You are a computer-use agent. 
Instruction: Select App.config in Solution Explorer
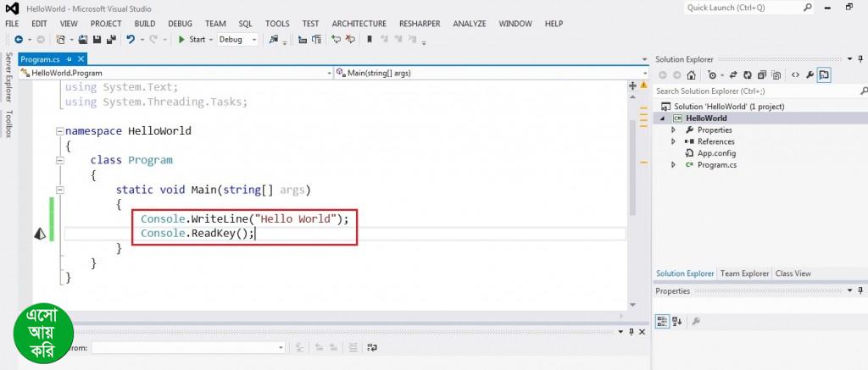pos(715,153)
